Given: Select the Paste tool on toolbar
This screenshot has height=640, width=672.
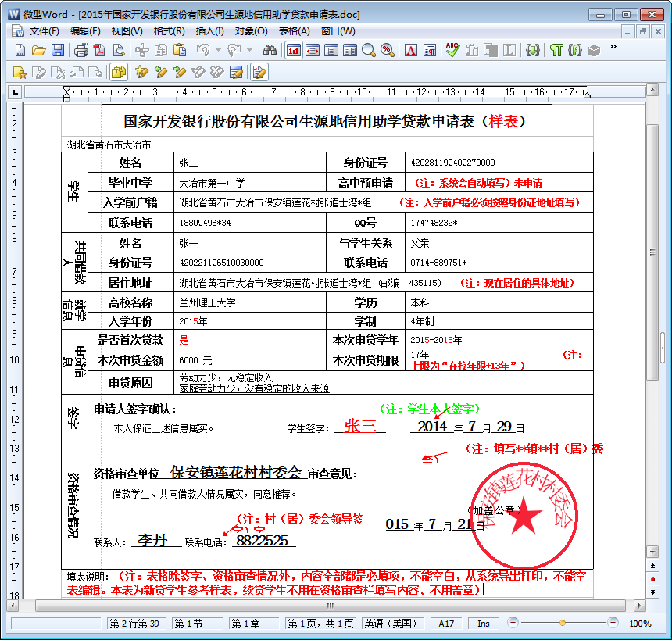Looking at the screenshot, I should pyautogui.click(x=180, y=50).
